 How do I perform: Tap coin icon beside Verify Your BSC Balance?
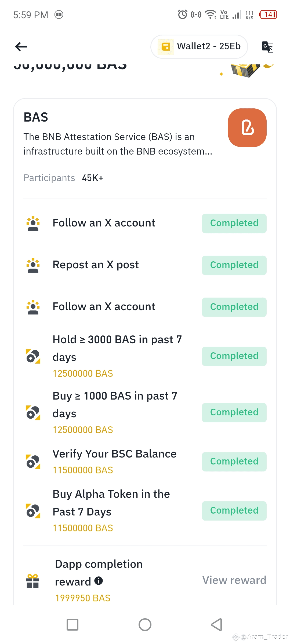coord(33,462)
